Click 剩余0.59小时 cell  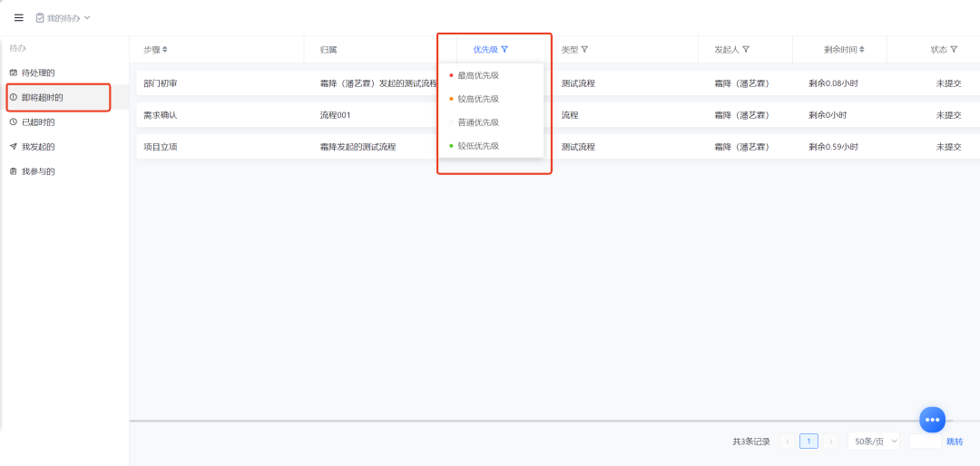833,147
